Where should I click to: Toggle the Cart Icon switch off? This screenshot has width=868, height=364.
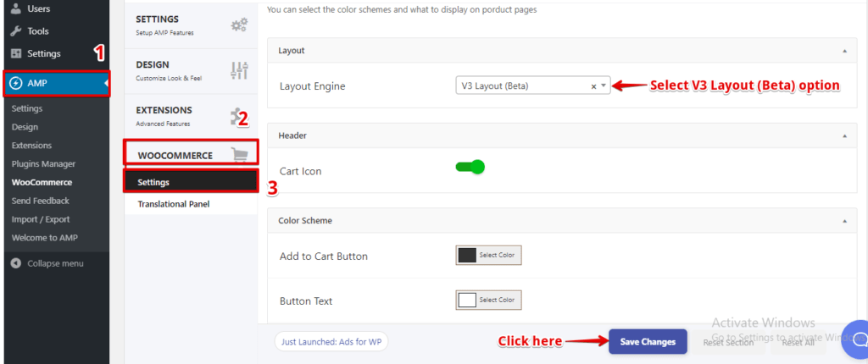(470, 167)
